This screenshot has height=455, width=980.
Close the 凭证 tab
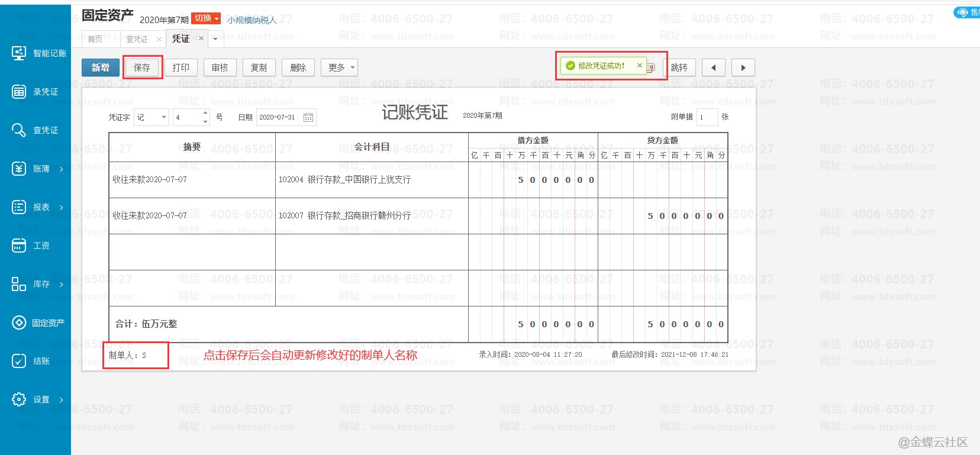tap(201, 38)
